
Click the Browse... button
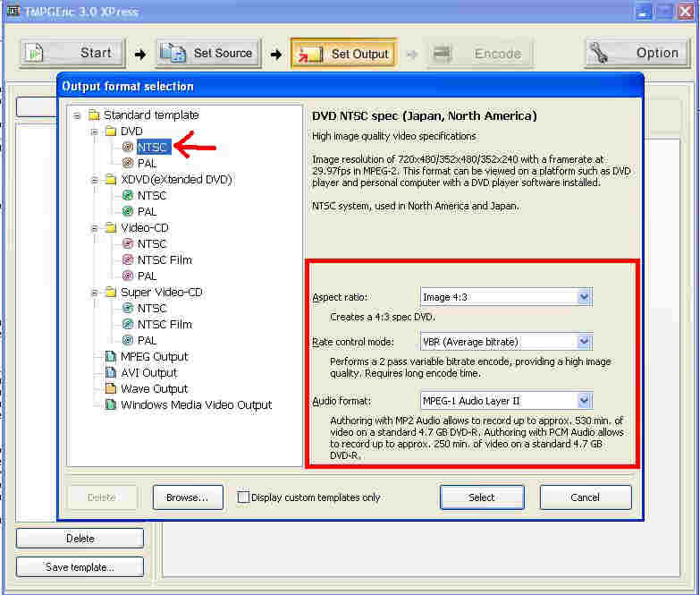pyautogui.click(x=188, y=497)
